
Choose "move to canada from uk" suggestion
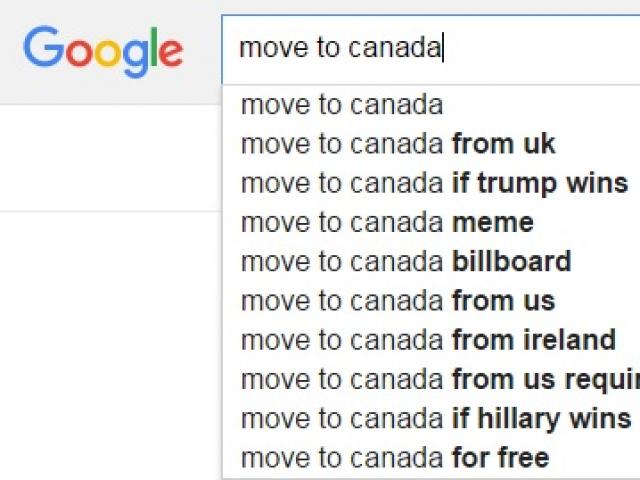(398, 144)
